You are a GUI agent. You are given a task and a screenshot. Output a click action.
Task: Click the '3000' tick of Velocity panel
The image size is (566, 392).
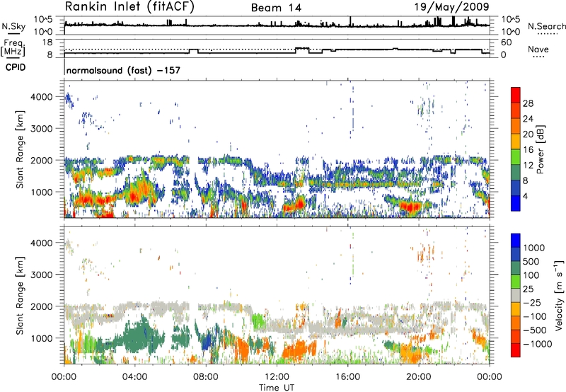tap(41, 275)
